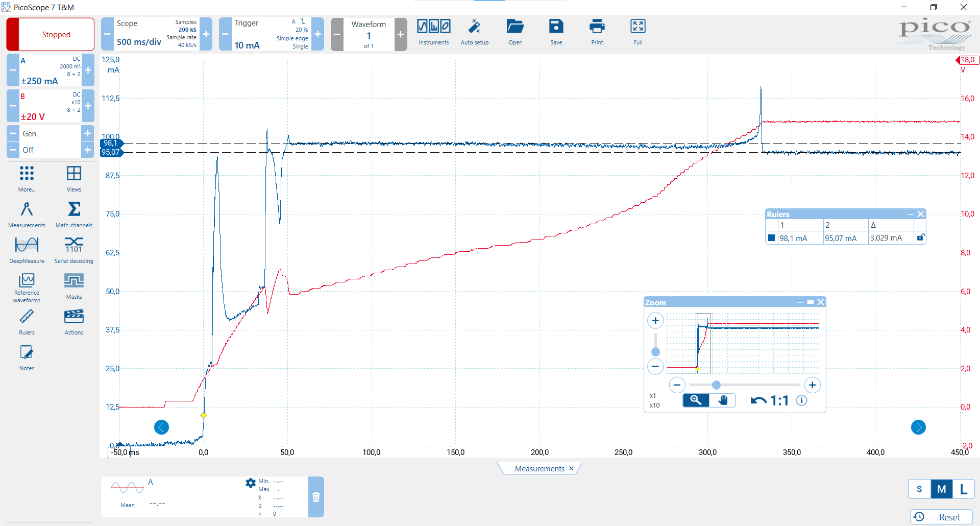The width and height of the screenshot is (980, 526).
Task: Open the Rulers tool
Action: [27, 321]
